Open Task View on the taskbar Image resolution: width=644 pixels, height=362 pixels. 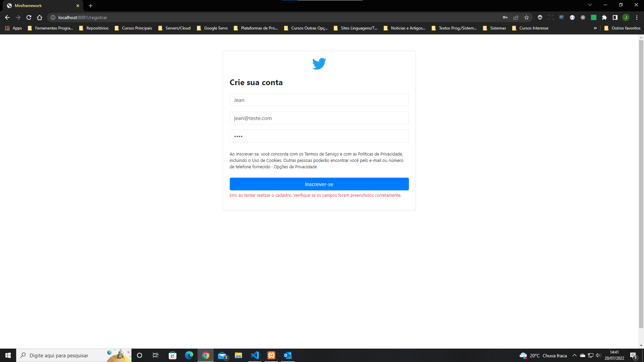(x=156, y=355)
